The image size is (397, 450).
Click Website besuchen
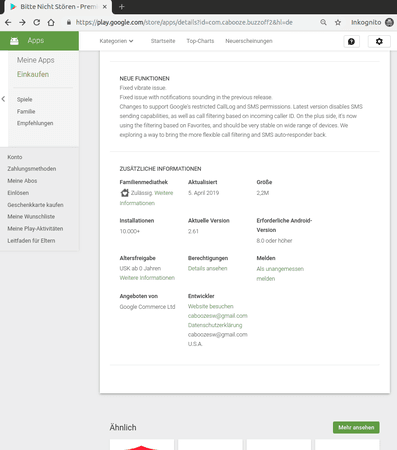coord(210,306)
